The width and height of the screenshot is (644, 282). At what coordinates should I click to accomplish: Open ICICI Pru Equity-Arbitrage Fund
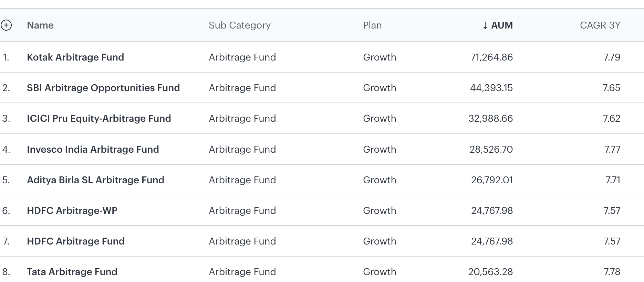(x=99, y=118)
